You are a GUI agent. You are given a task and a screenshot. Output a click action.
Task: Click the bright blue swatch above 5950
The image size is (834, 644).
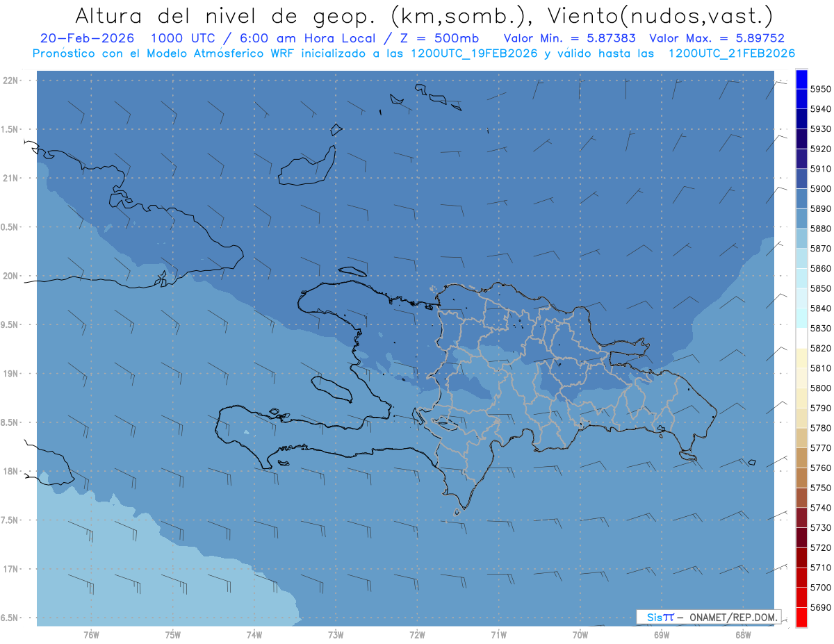click(801, 79)
